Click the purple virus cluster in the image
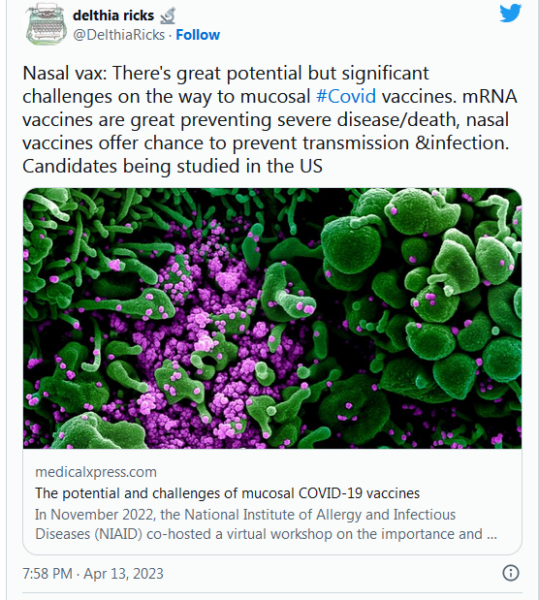The image size is (539, 600). pyautogui.click(x=214, y=337)
